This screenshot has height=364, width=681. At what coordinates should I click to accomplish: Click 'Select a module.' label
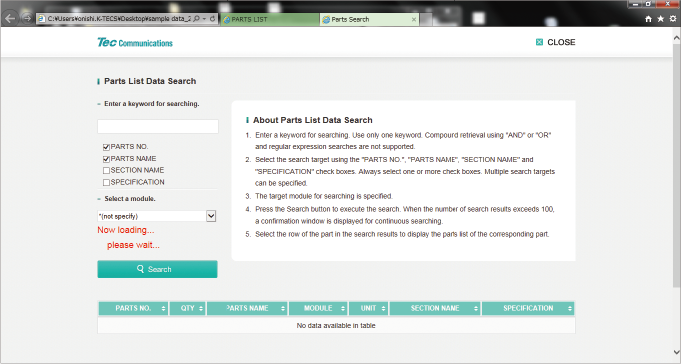click(x=130, y=199)
